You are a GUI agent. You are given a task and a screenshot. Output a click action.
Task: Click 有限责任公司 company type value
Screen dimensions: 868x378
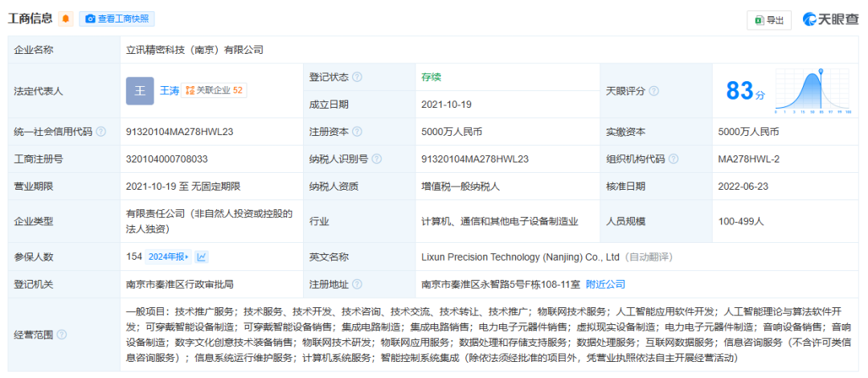pyautogui.click(x=209, y=221)
